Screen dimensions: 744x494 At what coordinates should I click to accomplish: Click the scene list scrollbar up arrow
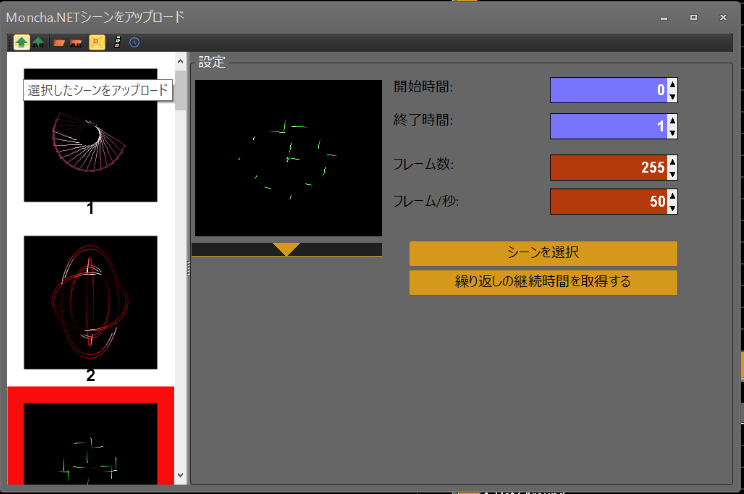[x=180, y=61]
